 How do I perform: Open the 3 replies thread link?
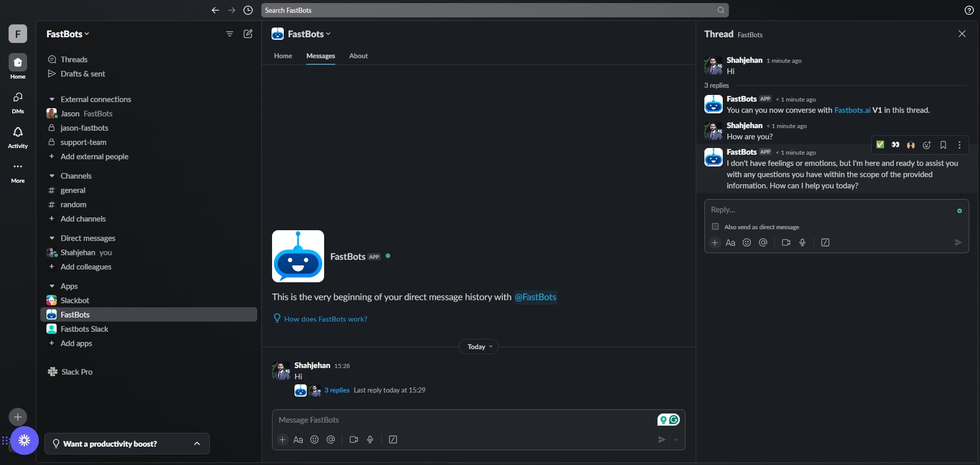click(337, 390)
